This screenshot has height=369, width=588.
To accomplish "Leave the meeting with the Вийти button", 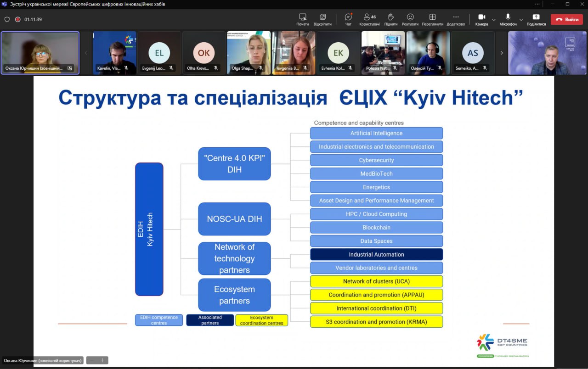I will click(566, 19).
